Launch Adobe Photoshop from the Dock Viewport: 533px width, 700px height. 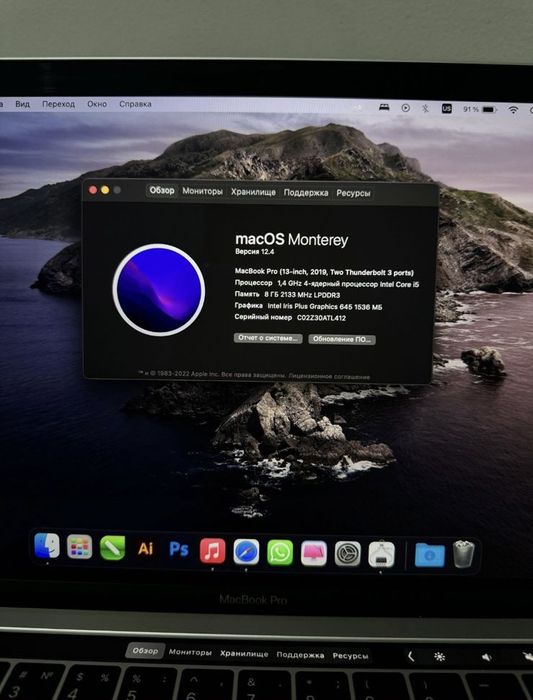click(x=179, y=549)
